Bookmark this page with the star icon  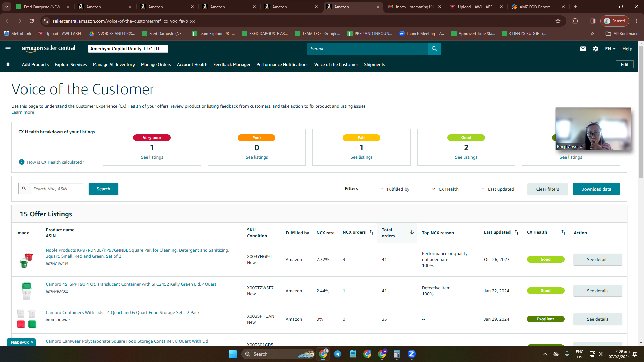tap(558, 21)
